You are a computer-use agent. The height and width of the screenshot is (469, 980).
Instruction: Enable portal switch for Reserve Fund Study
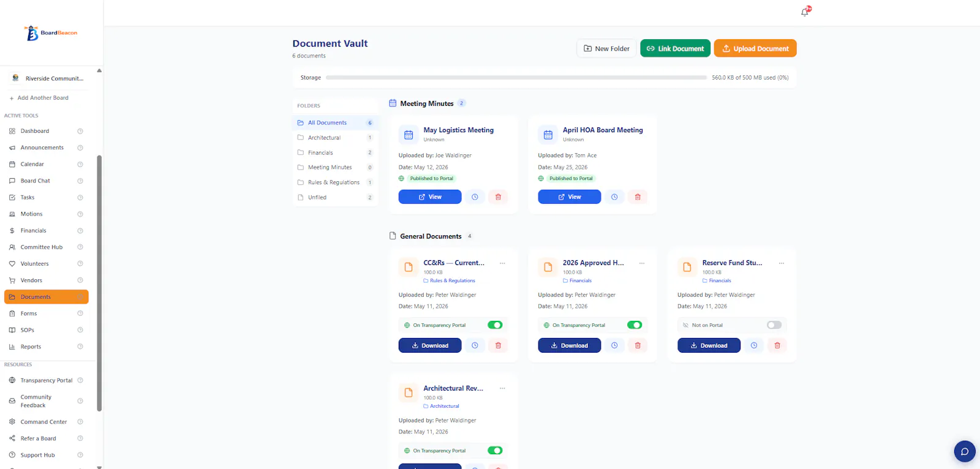[774, 325]
